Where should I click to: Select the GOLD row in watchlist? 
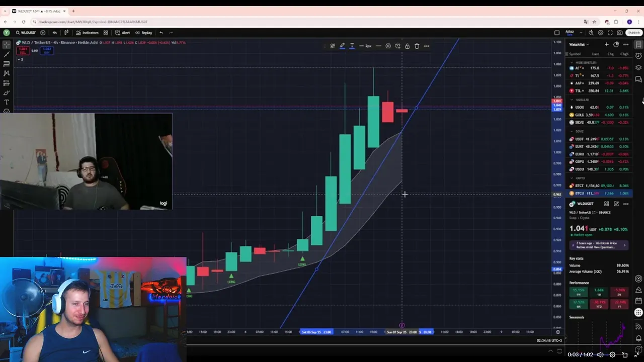(599, 115)
